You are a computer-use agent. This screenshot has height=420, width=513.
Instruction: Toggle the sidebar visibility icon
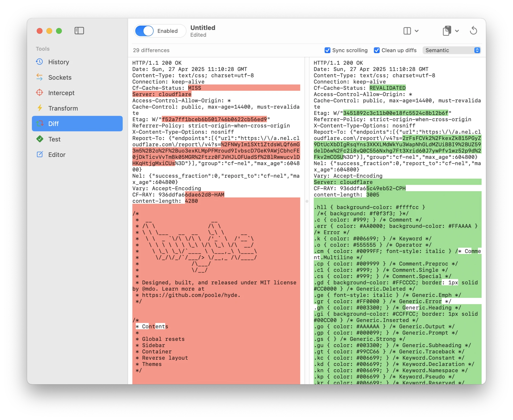point(79,30)
